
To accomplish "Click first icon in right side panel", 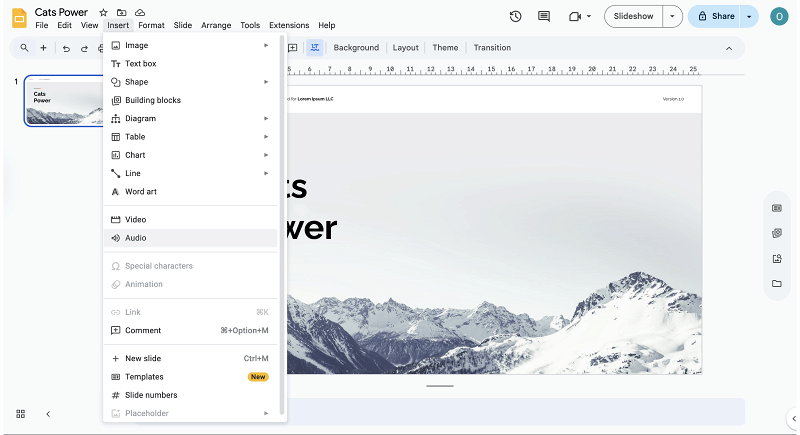I will (x=777, y=208).
